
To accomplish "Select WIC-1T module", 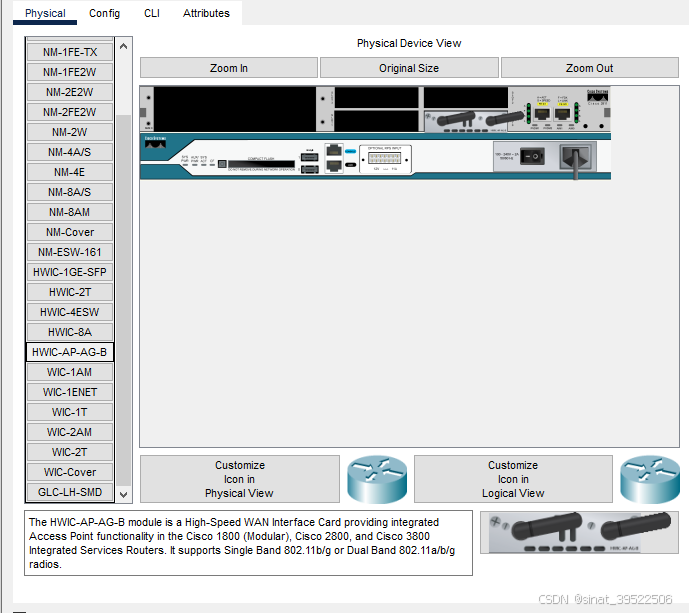I will point(70,412).
